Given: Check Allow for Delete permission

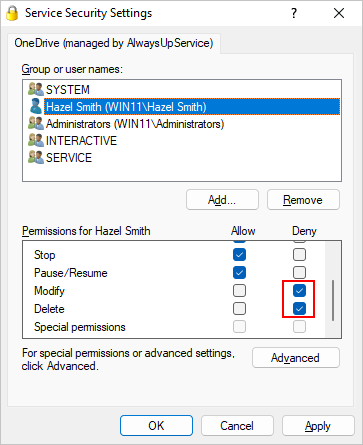Looking at the screenshot, I should [239, 309].
